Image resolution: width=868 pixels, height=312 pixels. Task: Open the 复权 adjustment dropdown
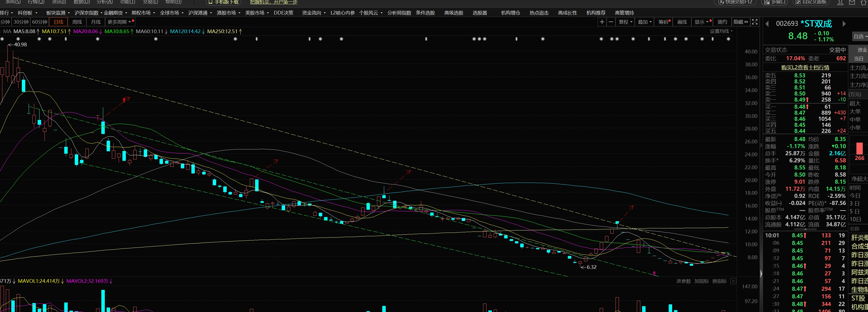pyautogui.click(x=625, y=22)
